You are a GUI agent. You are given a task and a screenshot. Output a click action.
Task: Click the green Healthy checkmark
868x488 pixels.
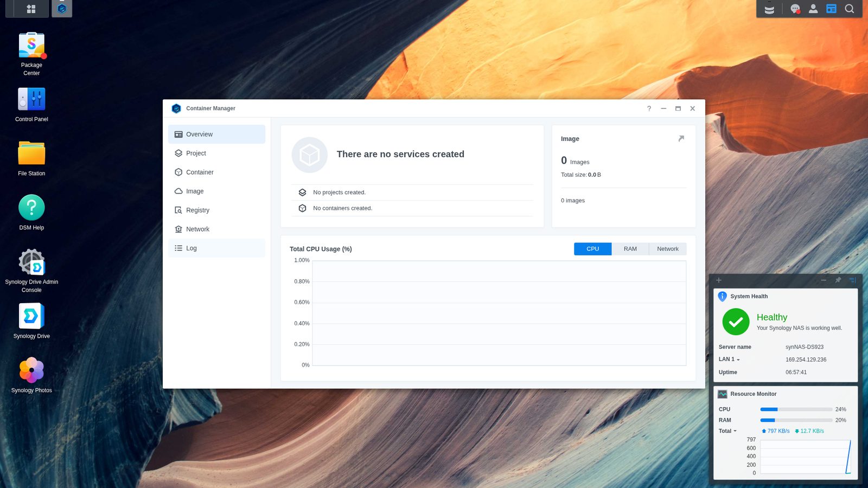(736, 322)
